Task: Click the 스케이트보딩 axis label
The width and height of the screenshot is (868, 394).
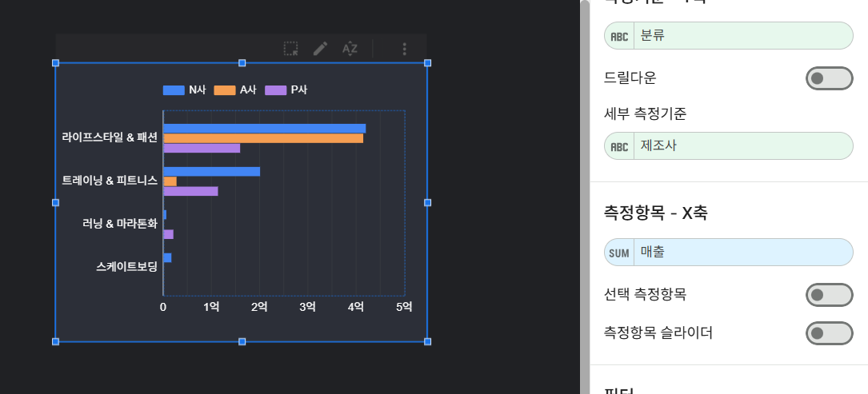Action: click(x=126, y=267)
